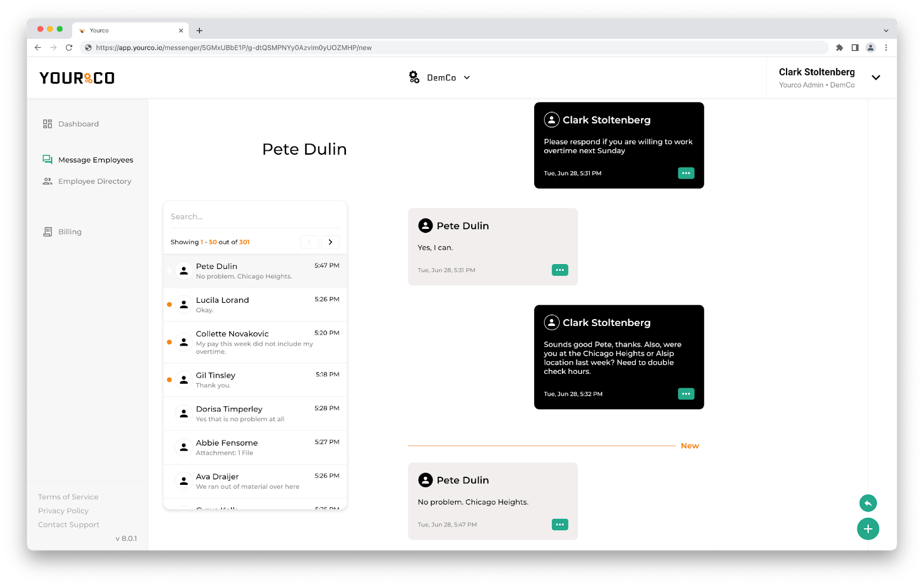Open Terms of Service link
The height and width of the screenshot is (586, 924).
(68, 497)
